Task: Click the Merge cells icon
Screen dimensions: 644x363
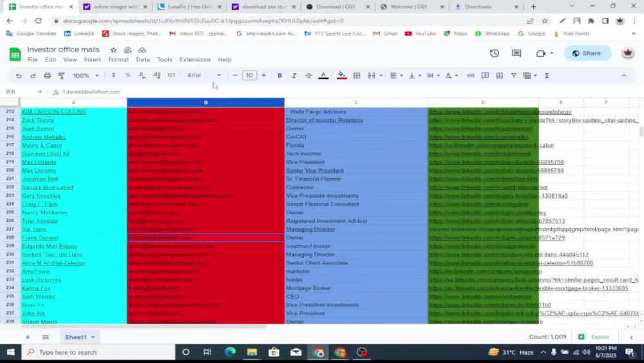Action: click(x=372, y=75)
